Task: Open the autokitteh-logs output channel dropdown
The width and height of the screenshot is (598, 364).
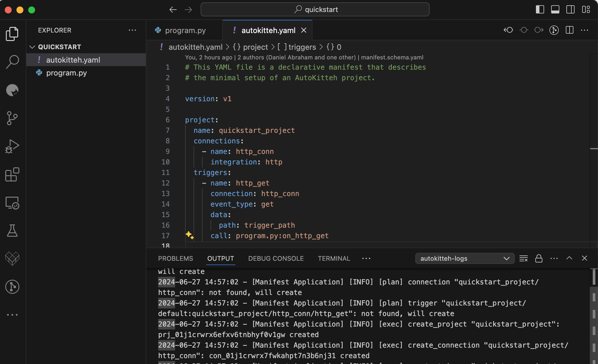Action: click(465, 258)
